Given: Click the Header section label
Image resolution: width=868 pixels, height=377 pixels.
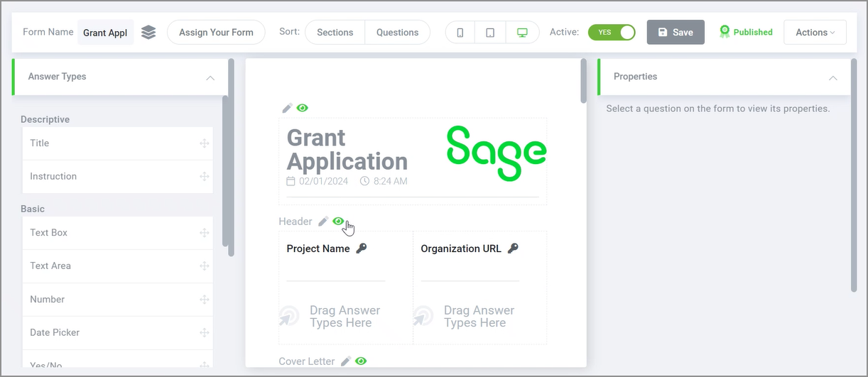Looking at the screenshot, I should tap(295, 222).
